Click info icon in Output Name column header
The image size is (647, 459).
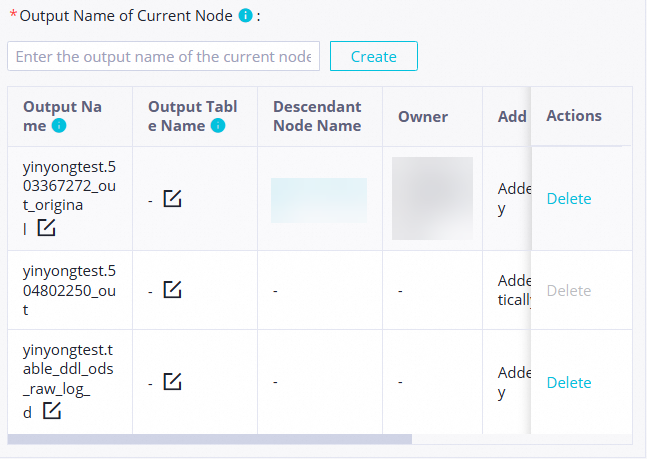tap(59, 126)
